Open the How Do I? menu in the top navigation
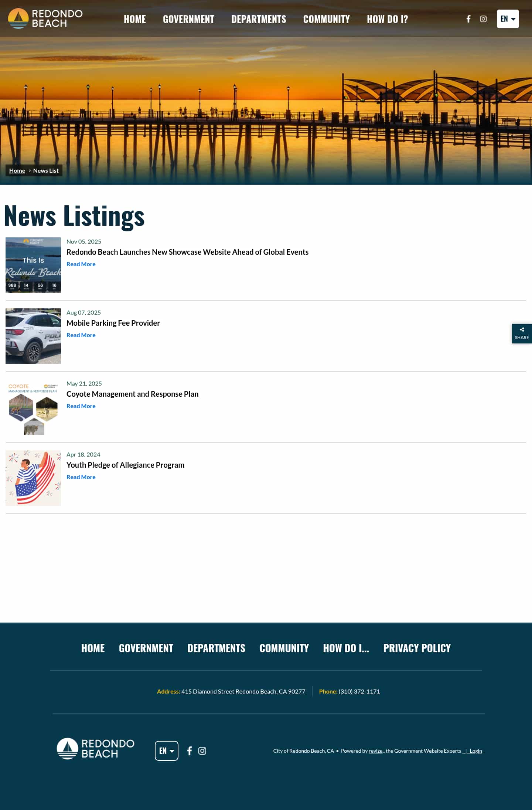Image resolution: width=532 pixels, height=810 pixels. (x=388, y=19)
